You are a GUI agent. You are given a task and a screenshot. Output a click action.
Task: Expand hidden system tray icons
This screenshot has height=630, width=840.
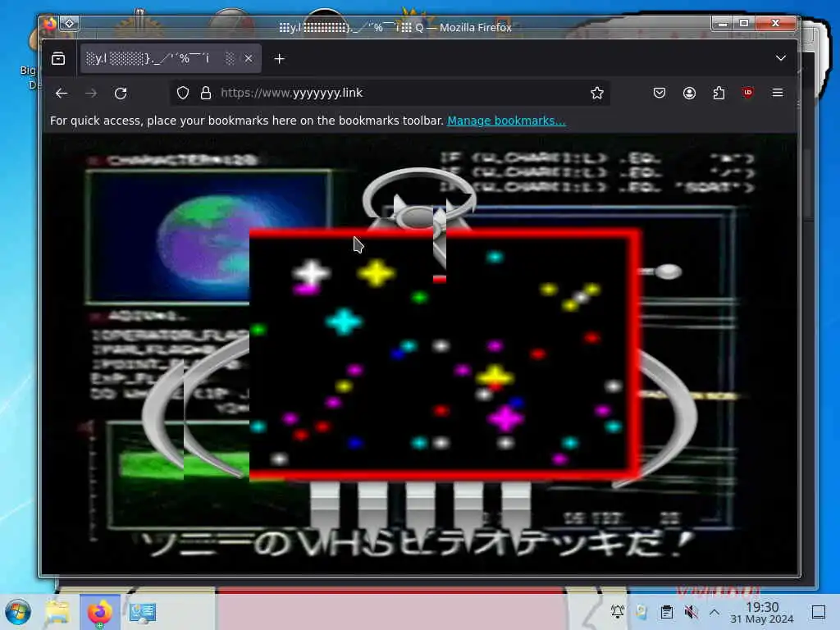click(714, 612)
